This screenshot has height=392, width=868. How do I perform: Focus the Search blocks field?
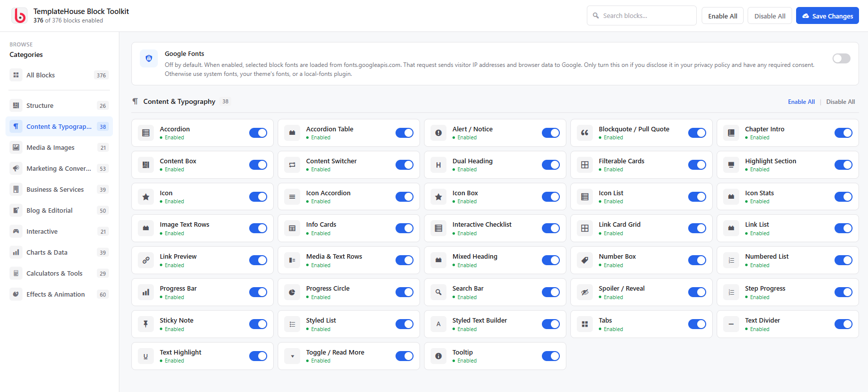(642, 15)
